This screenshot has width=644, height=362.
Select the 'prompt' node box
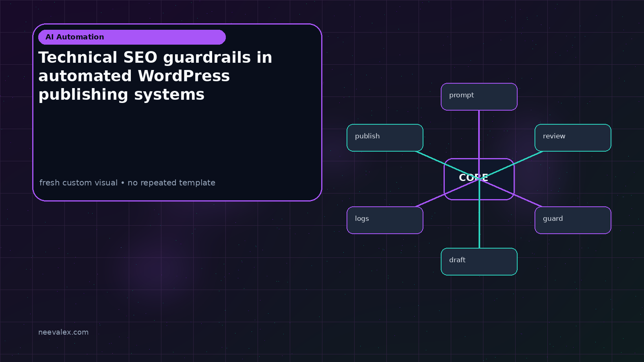(479, 97)
